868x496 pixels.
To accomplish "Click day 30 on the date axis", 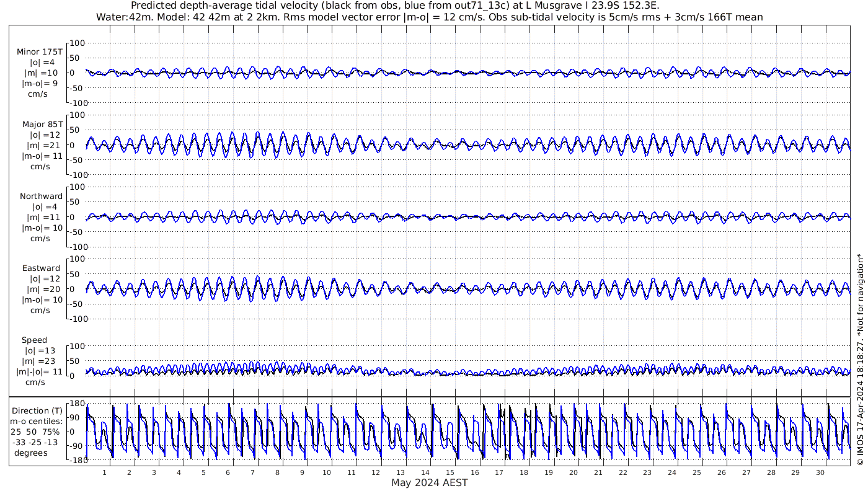I will pos(820,472).
